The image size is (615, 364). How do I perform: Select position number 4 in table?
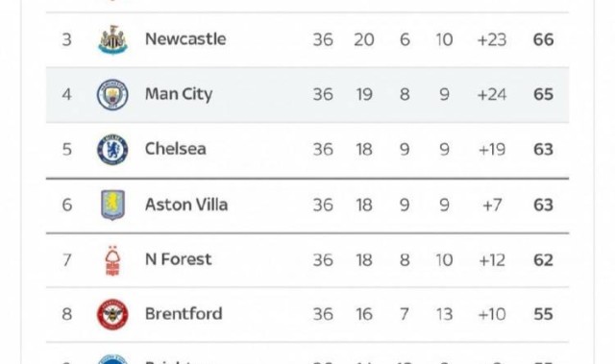[66, 94]
